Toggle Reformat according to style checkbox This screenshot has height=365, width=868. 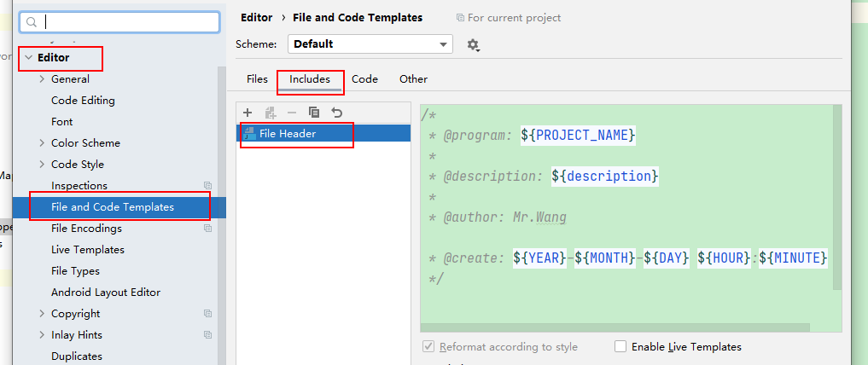pyautogui.click(x=428, y=347)
